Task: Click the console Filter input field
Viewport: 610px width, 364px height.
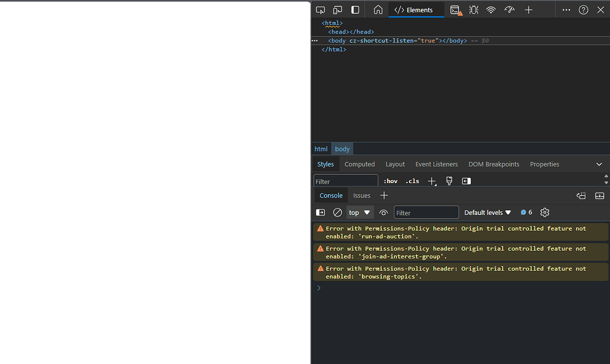Action: coord(426,213)
